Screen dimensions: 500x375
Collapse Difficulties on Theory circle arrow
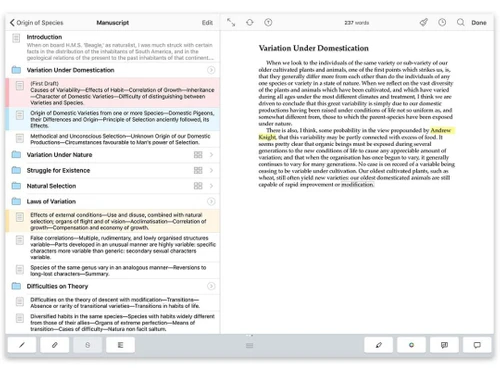211,286
